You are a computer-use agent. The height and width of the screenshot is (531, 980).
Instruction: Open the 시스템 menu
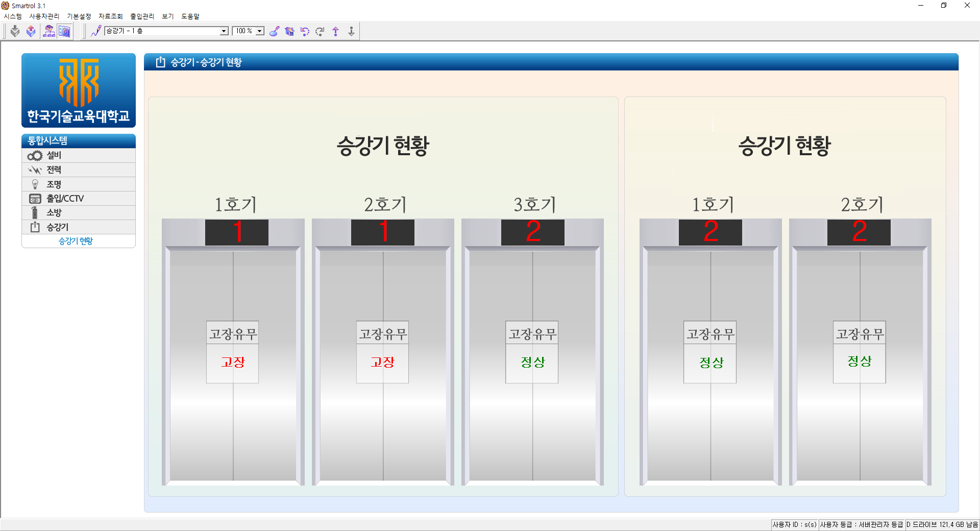tap(13, 16)
